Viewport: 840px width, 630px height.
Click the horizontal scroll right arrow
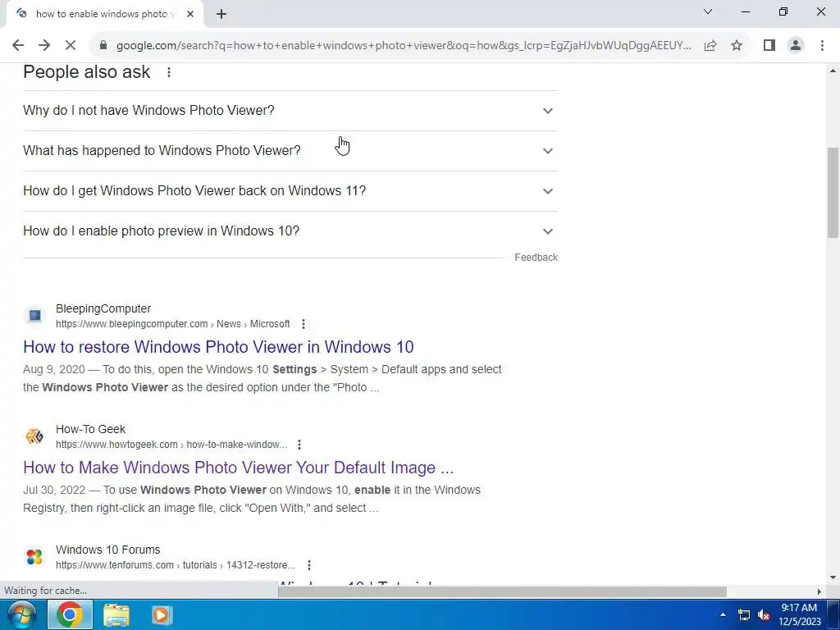pos(819,591)
